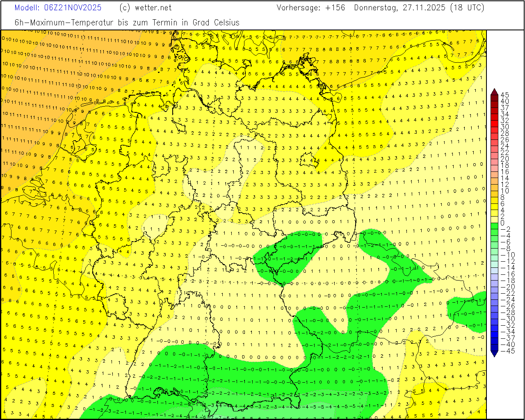
Task: Click the Vorhersage +156 forecast text
Action: 311,8
